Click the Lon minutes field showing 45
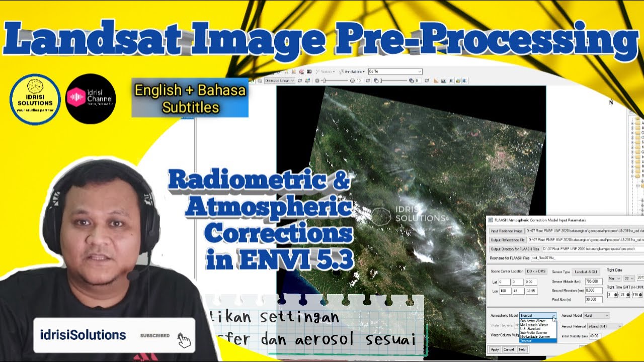This screenshot has width=644, height=362. pyautogui.click(x=518, y=291)
